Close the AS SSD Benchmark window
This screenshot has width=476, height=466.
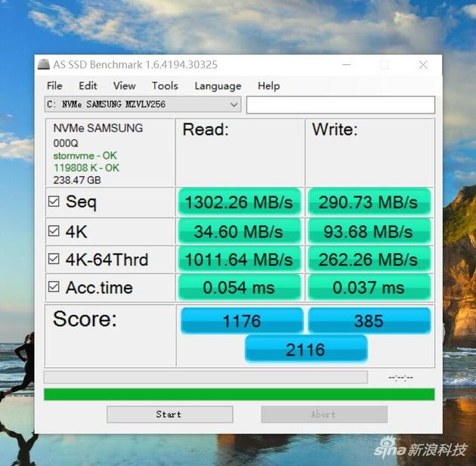point(423,65)
